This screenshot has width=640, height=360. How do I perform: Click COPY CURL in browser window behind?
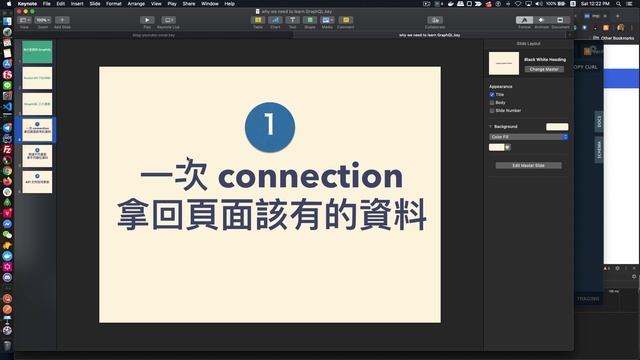click(586, 67)
